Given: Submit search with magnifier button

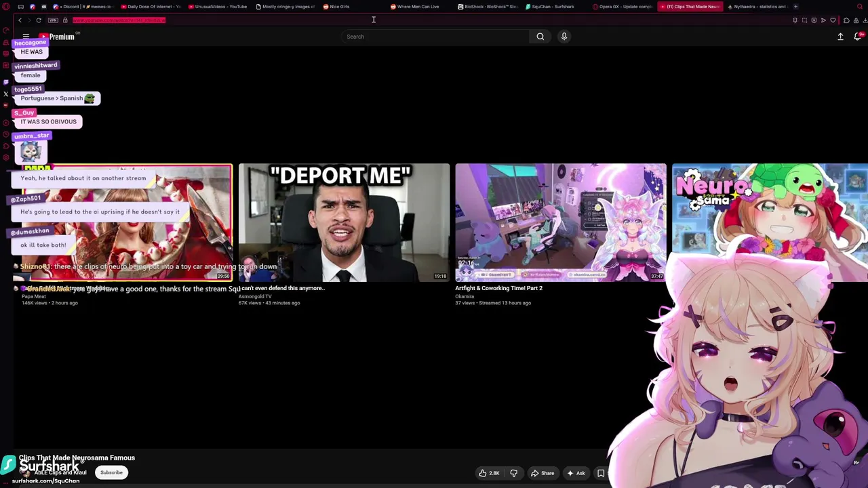Looking at the screenshot, I should [x=540, y=37].
